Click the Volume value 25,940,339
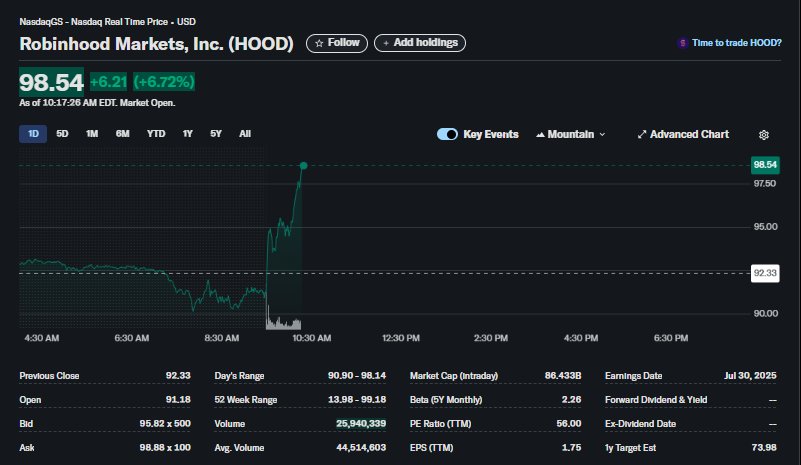 point(361,424)
